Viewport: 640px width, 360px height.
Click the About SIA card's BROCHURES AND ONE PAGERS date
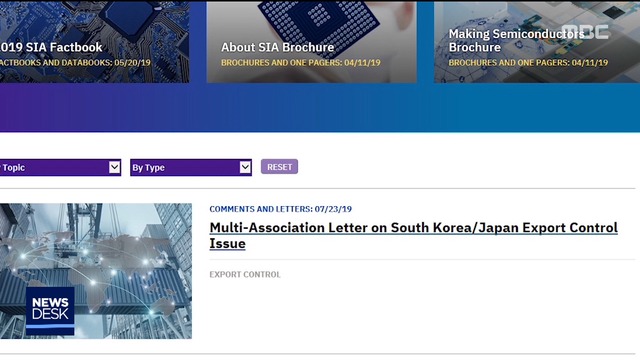click(301, 62)
